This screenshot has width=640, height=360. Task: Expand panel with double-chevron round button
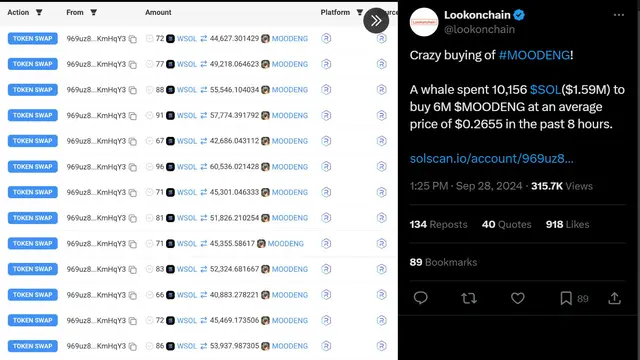[376, 20]
